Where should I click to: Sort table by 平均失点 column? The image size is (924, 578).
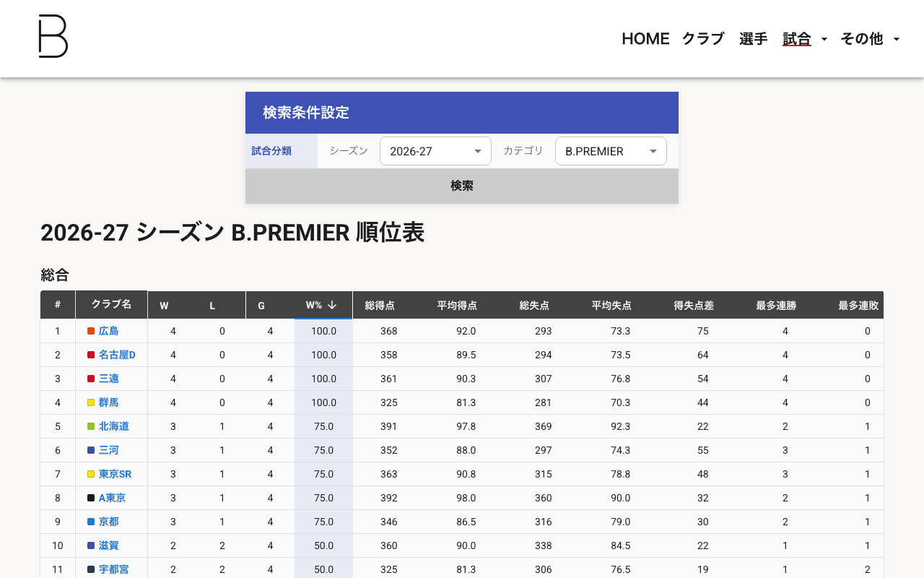(611, 306)
